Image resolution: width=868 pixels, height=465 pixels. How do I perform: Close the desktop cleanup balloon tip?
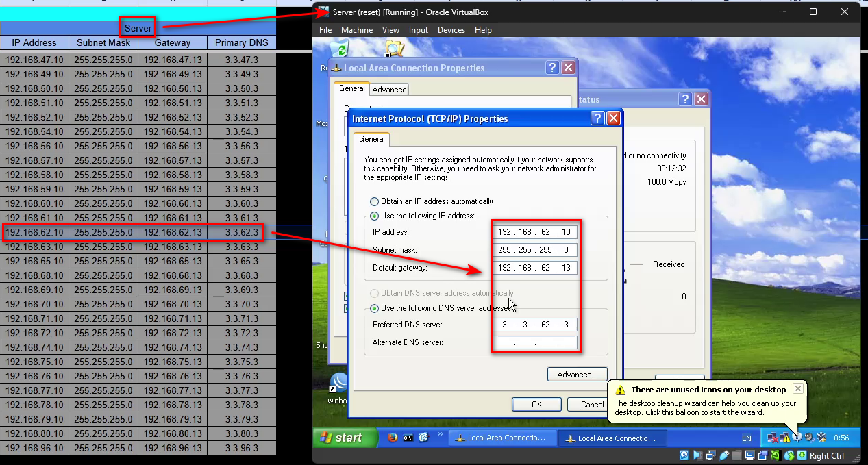[x=797, y=388]
